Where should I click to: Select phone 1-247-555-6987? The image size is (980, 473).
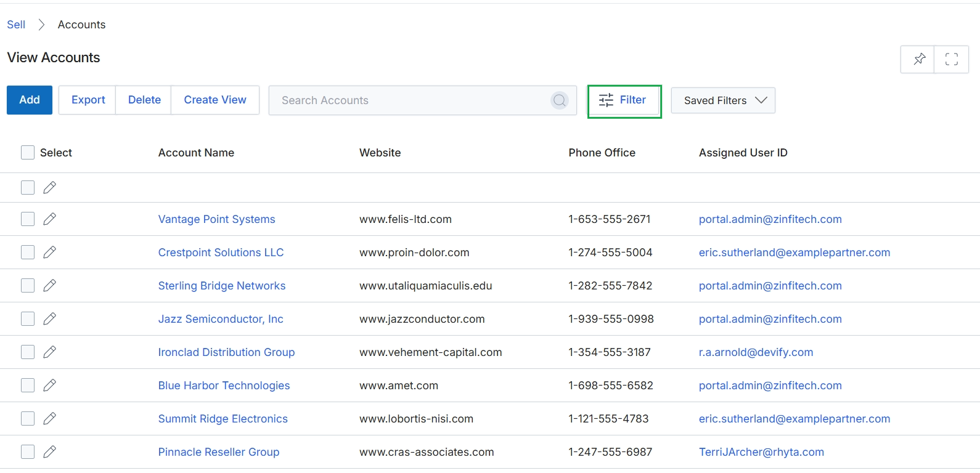[x=610, y=452]
